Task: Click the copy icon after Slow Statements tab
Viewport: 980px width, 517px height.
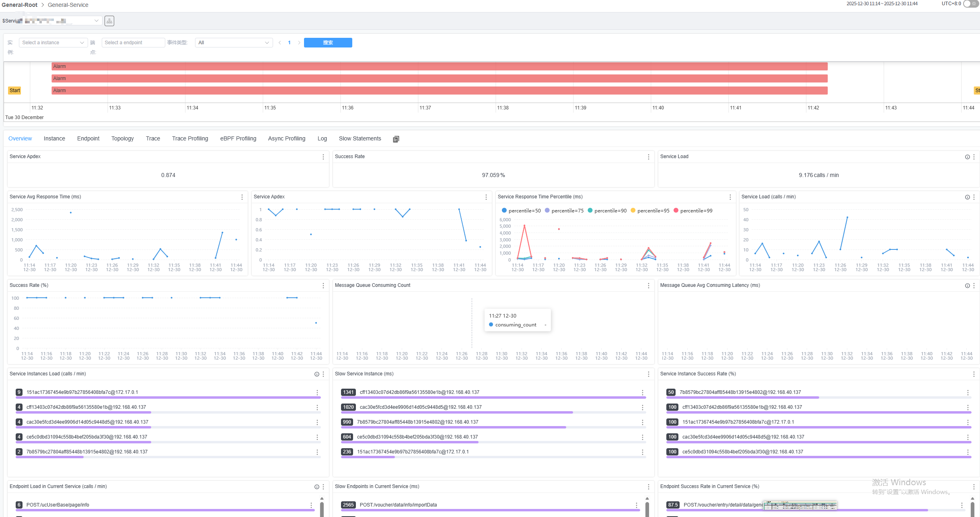Action: click(396, 139)
